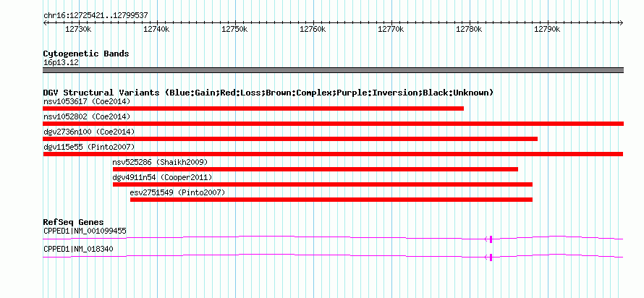
Task: Open the dgv4911n54 (Cooper2011) label
Action: pos(163,177)
